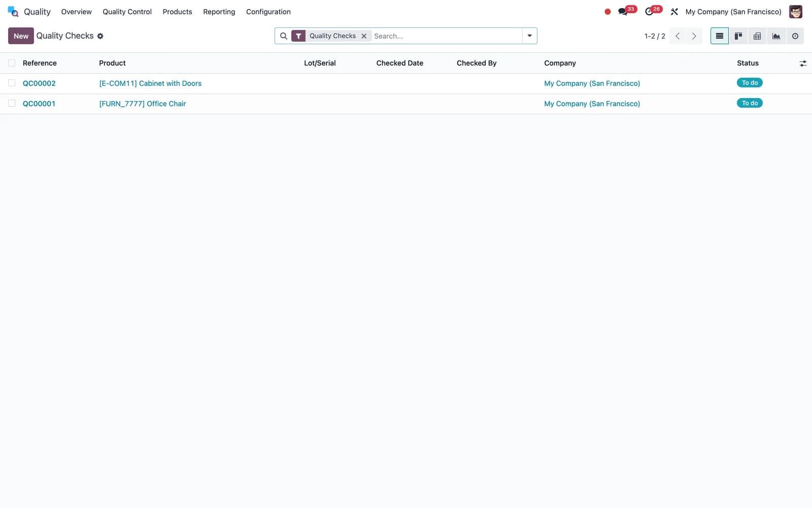
Task: Switch to kanban view
Action: tap(738, 36)
